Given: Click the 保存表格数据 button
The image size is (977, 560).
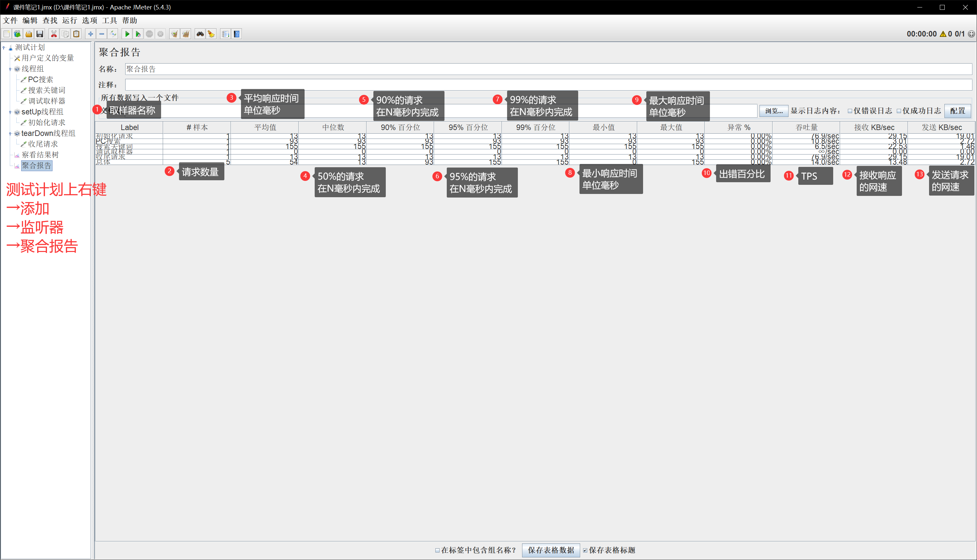Looking at the screenshot, I should tap(551, 551).
